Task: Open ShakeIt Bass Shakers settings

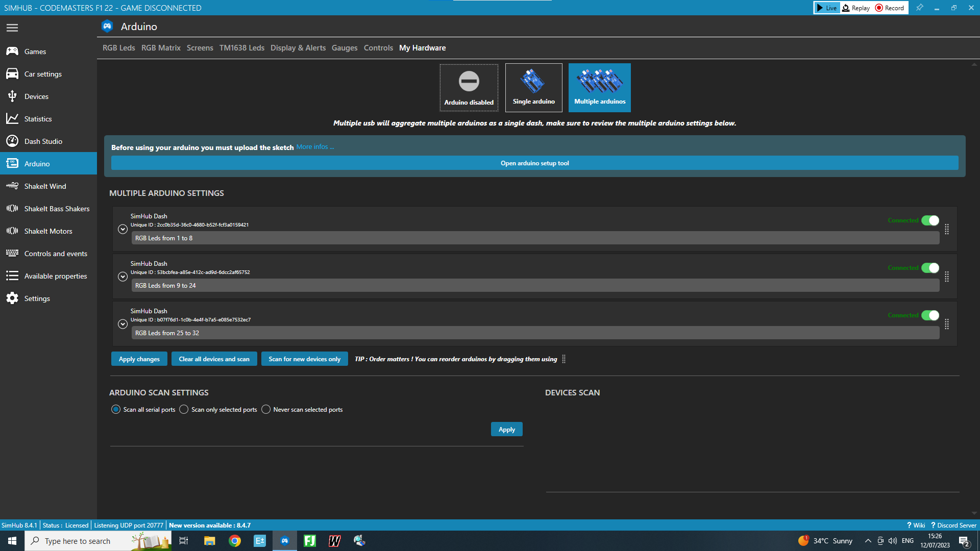Action: [48, 209]
